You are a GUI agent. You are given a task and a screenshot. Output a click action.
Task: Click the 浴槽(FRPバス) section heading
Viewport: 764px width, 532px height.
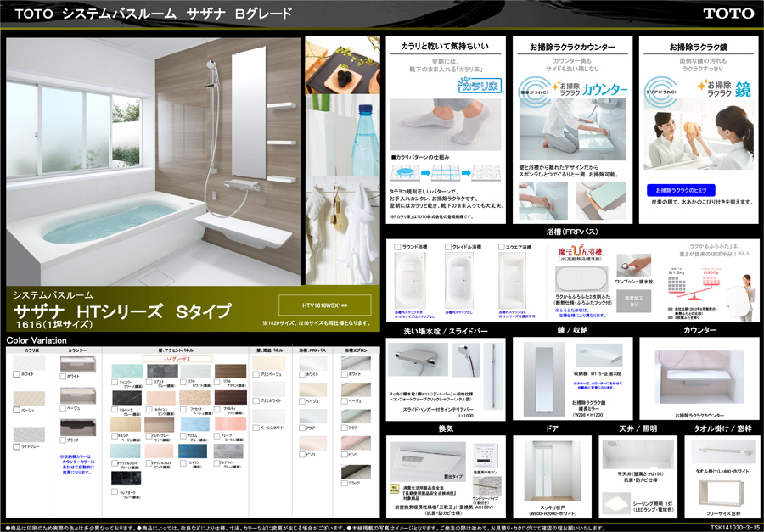click(x=572, y=232)
